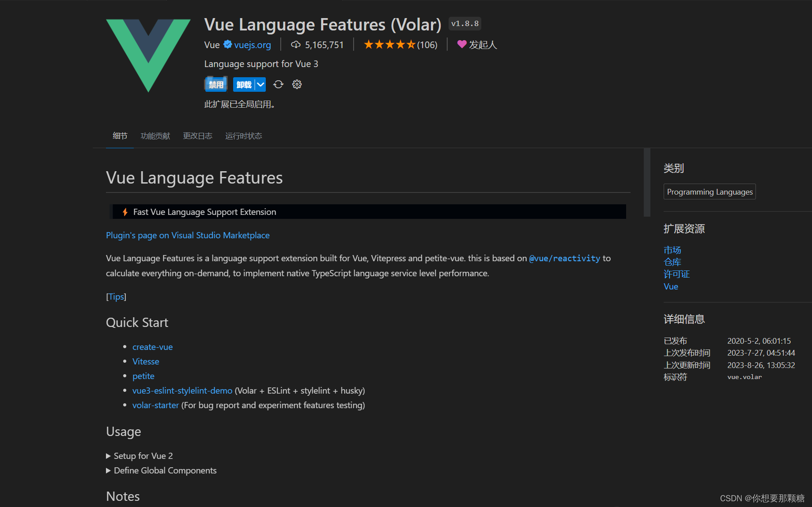This screenshot has width=812, height=507.
Task: Open the 仓库 link under 扩展资源
Action: 672,262
